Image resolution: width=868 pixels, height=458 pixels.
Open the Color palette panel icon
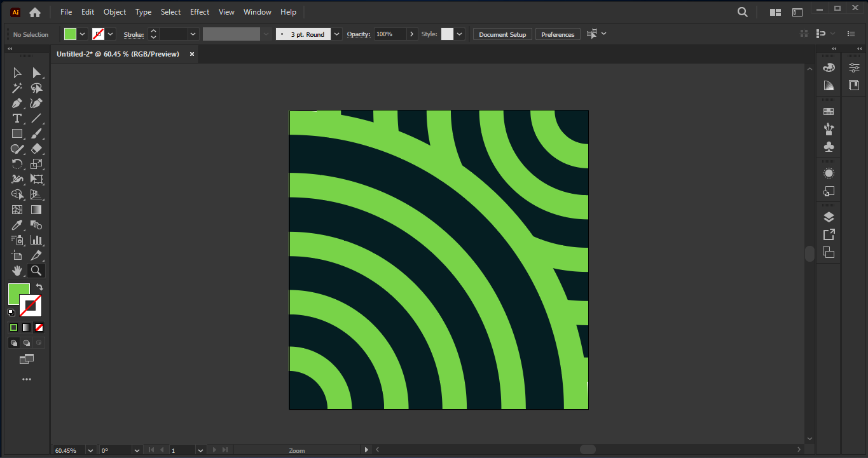pyautogui.click(x=829, y=67)
